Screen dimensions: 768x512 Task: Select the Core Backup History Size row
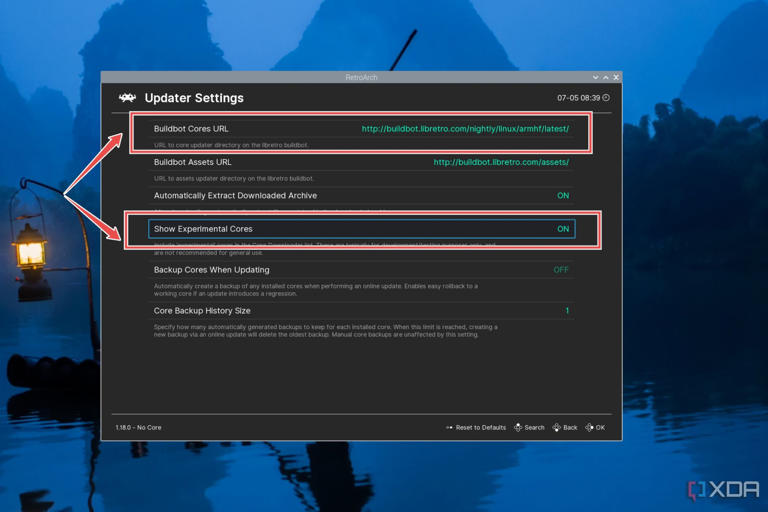[x=361, y=311]
